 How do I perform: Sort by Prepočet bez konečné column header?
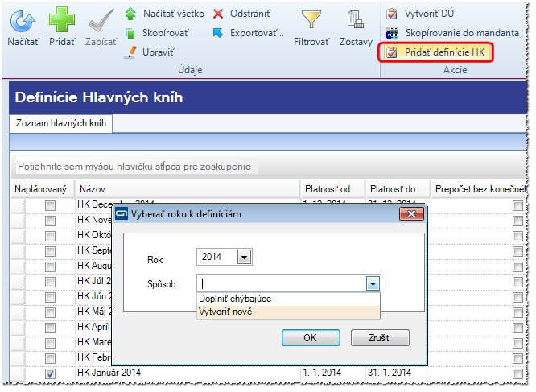479,189
